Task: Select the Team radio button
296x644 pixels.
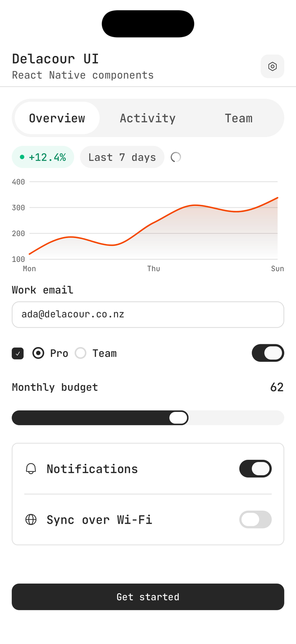Action: coord(80,353)
